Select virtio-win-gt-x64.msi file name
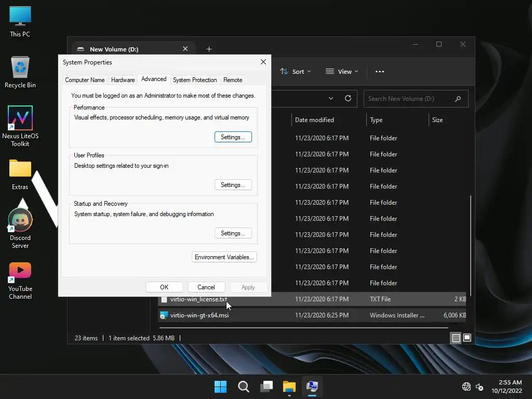532x399 pixels. [x=199, y=315]
